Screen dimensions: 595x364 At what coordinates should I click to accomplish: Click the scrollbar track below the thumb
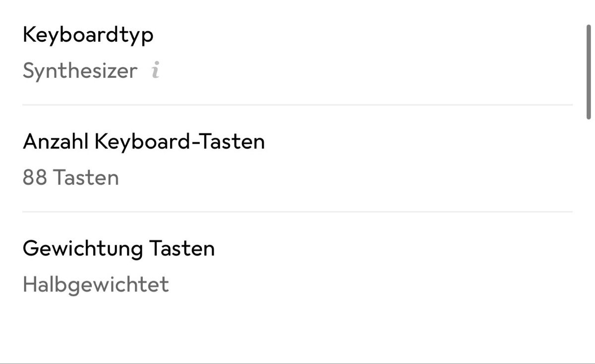[x=589, y=238]
